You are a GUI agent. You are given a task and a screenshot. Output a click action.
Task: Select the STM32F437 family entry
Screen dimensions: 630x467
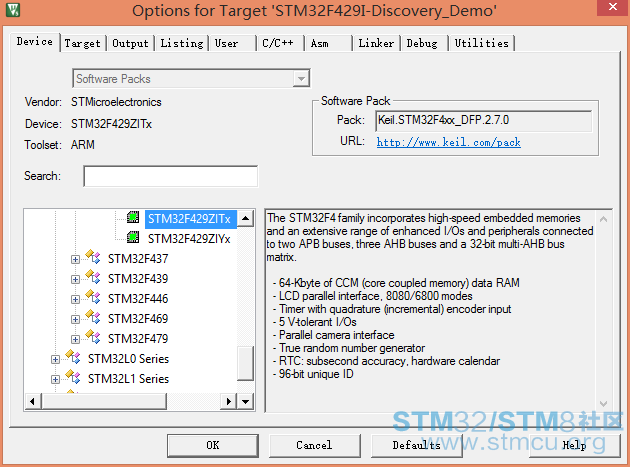[138, 258]
